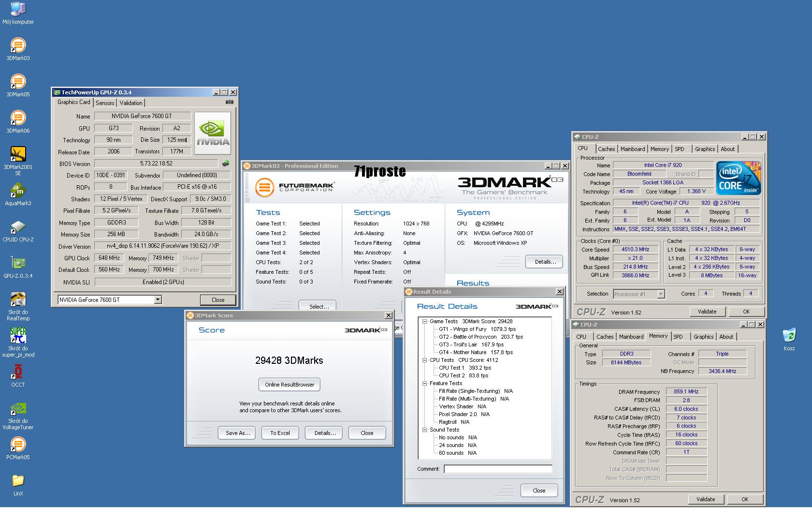Click the Intel Core i7 logo in CPU-Z

[739, 178]
